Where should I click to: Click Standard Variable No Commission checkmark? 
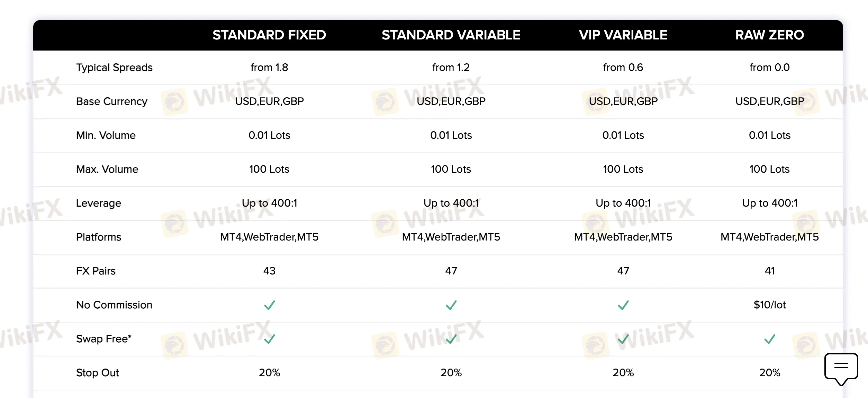coord(451,305)
